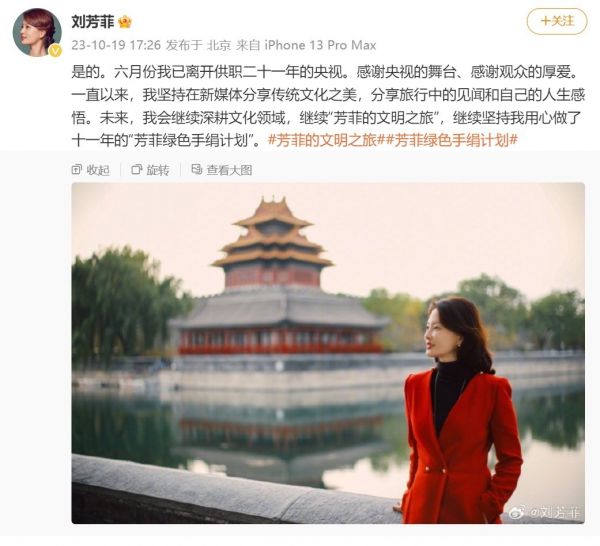
Task: Click the 发布于 北京 location text
Action: 198,46
